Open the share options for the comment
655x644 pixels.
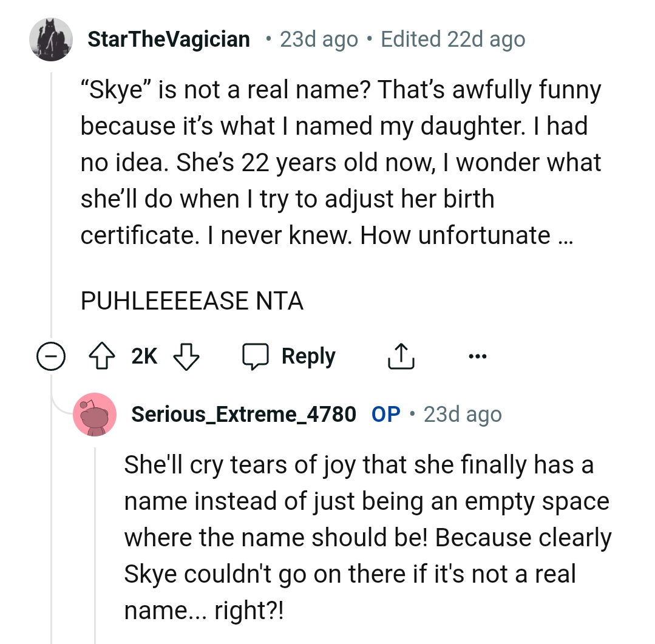point(401,356)
